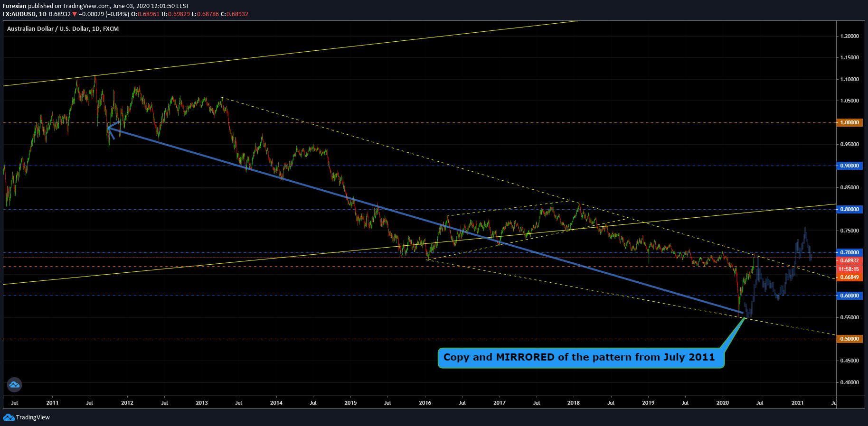The width and height of the screenshot is (868, 426).
Task: Click the 1.20000 price axis value
Action: [x=849, y=36]
